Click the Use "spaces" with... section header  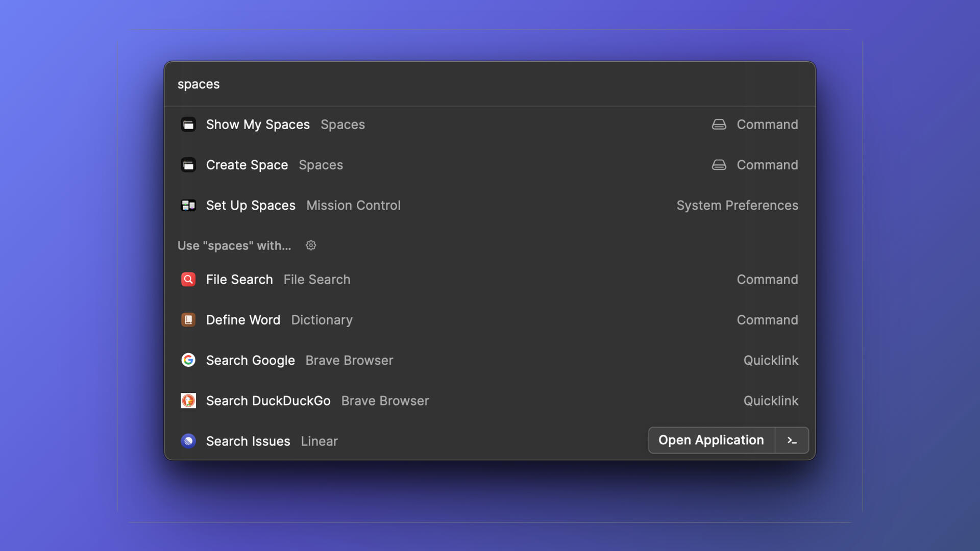pyautogui.click(x=234, y=245)
